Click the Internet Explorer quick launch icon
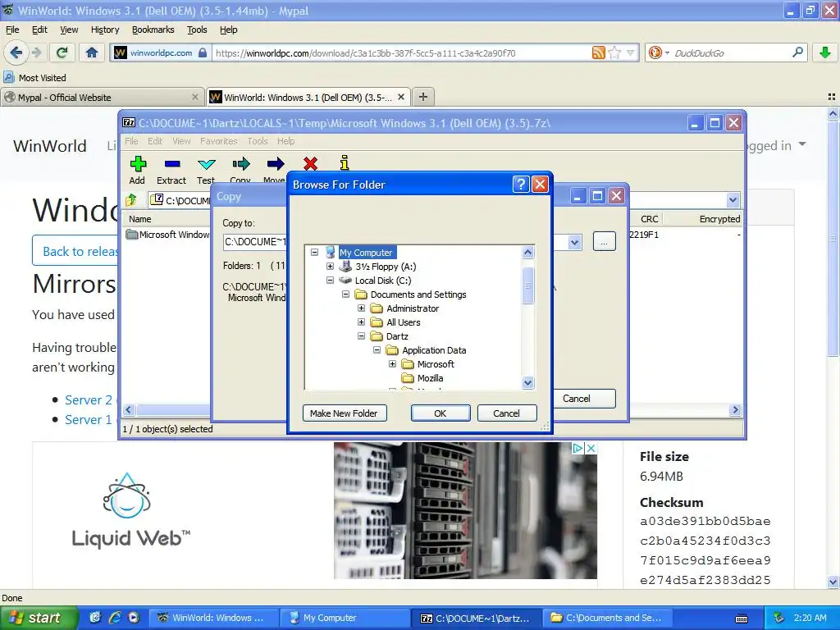 click(115, 617)
